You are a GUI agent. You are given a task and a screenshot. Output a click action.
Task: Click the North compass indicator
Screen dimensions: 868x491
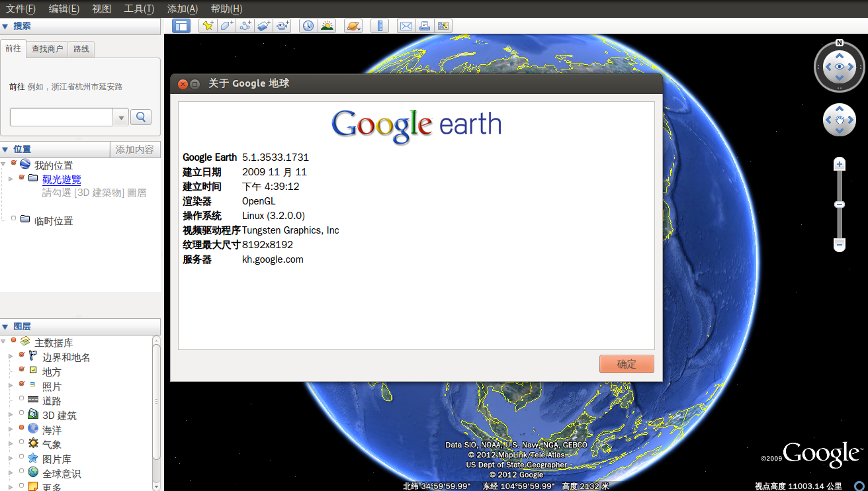[x=839, y=43]
